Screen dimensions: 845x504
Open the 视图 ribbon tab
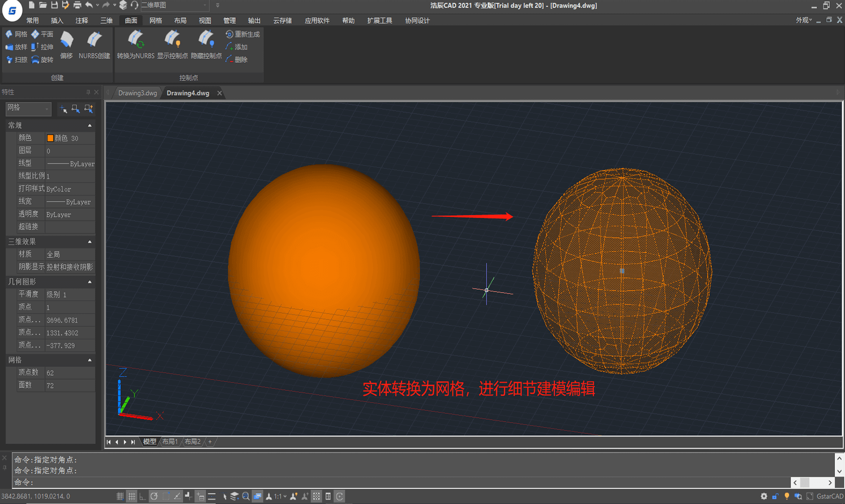[205, 21]
